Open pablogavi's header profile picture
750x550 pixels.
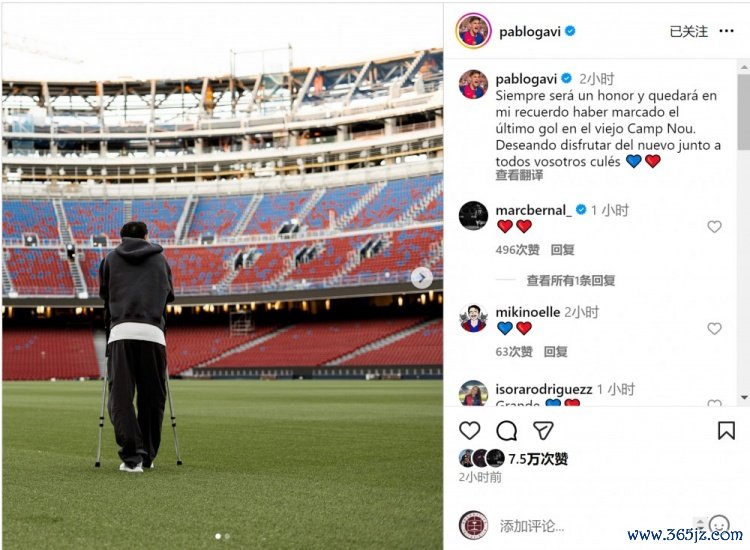coord(473,31)
